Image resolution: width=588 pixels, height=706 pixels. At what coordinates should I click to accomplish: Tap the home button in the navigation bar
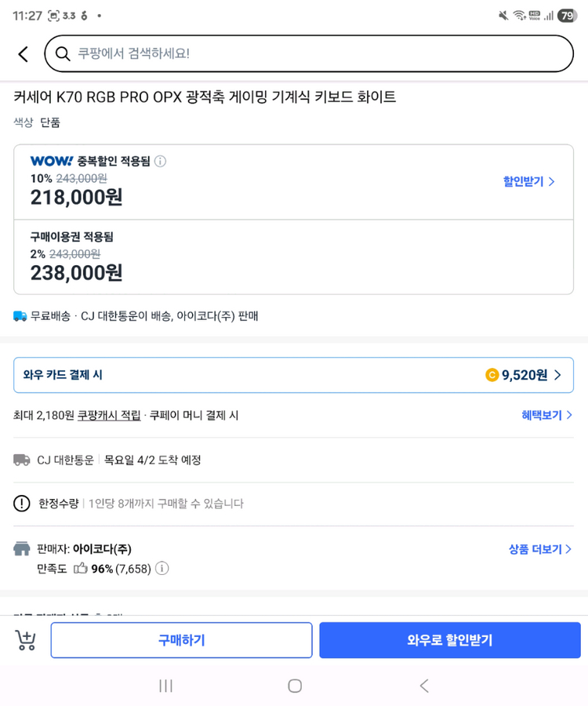tap(294, 685)
